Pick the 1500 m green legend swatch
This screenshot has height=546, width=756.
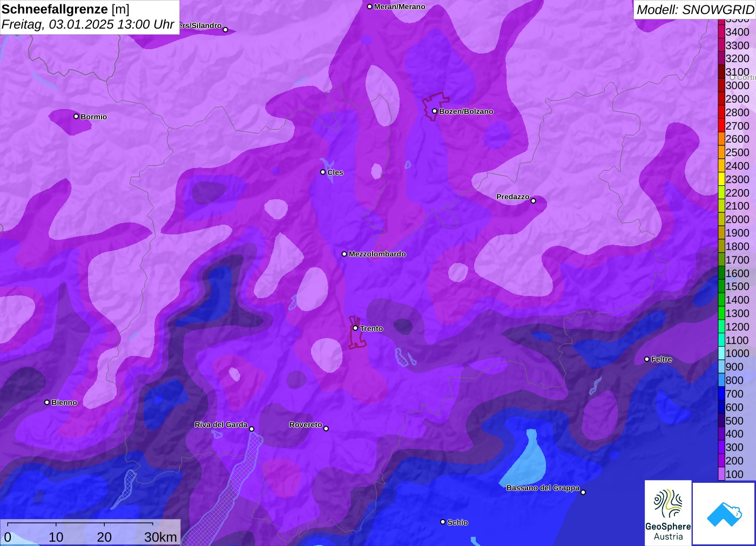coord(721,286)
